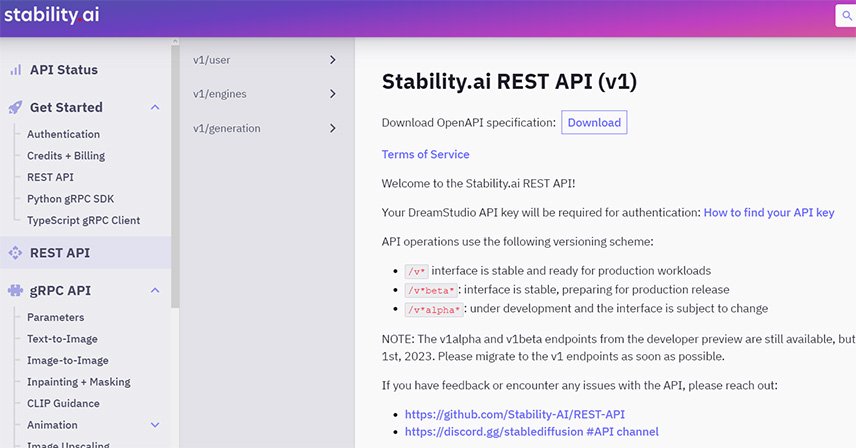Click the /v* code tag
This screenshot has width=856, height=448.
(x=416, y=271)
